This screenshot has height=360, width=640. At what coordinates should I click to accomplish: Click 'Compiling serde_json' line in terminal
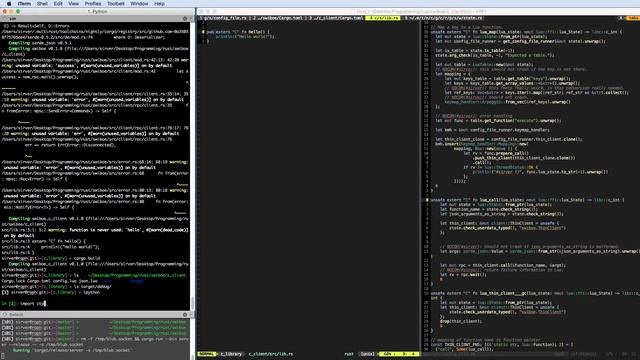40,43
